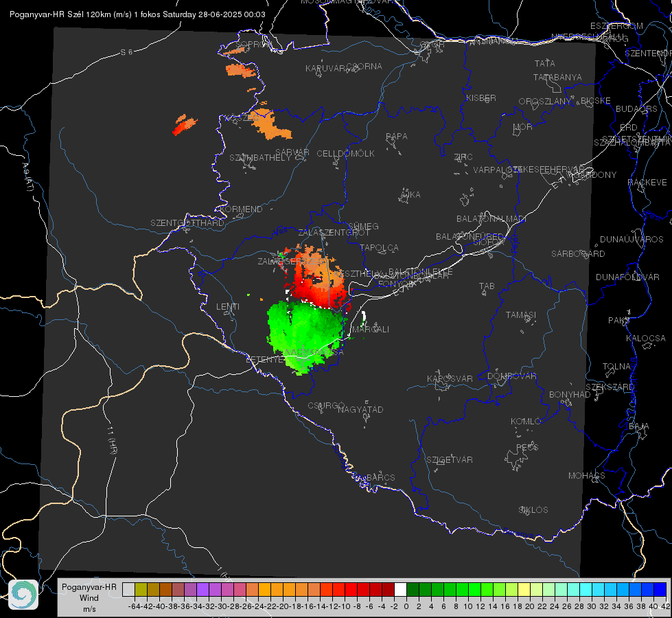Select the TAB label on the map
Image resolution: width=672 pixels, height=618 pixels.
[487, 286]
